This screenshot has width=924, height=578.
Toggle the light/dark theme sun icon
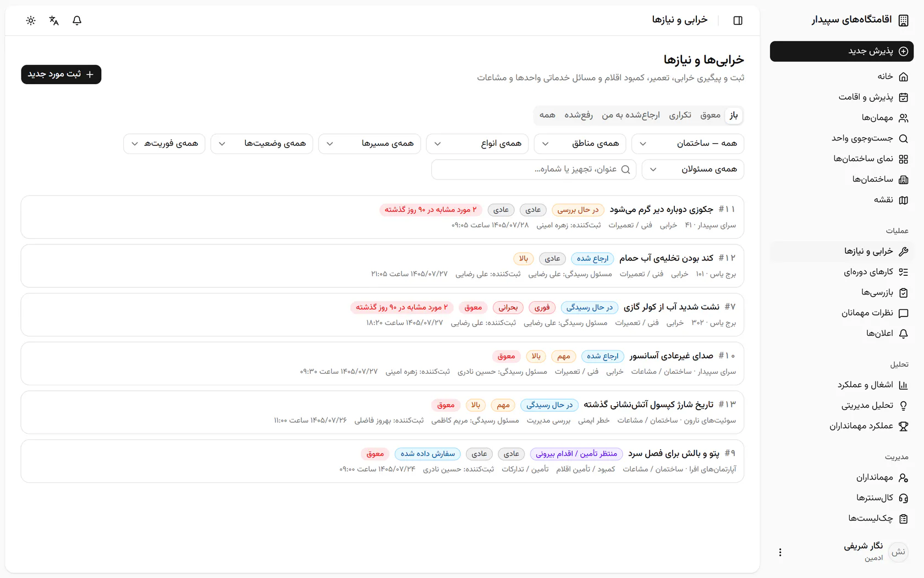[31, 20]
